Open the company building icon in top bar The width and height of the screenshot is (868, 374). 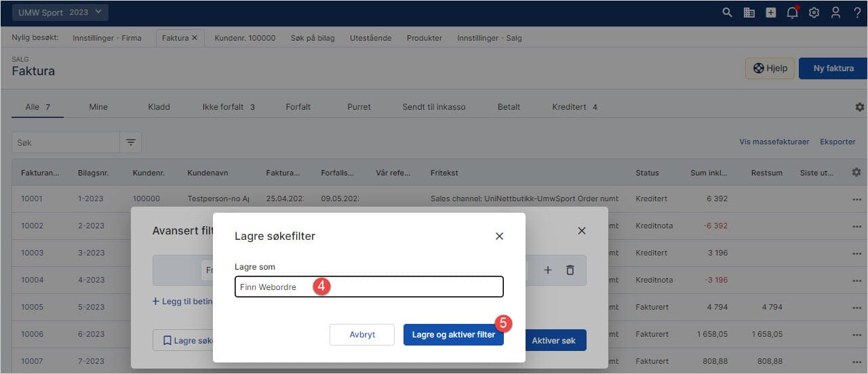(749, 12)
